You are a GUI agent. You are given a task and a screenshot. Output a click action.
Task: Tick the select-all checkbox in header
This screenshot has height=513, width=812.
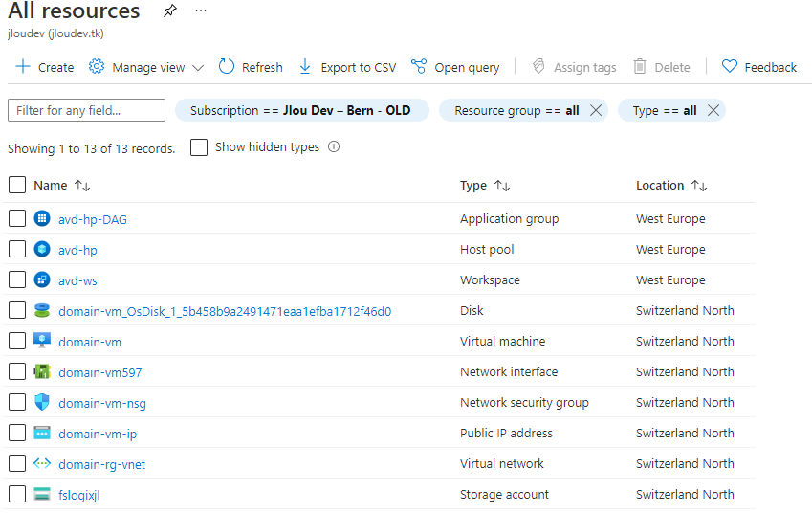17,185
